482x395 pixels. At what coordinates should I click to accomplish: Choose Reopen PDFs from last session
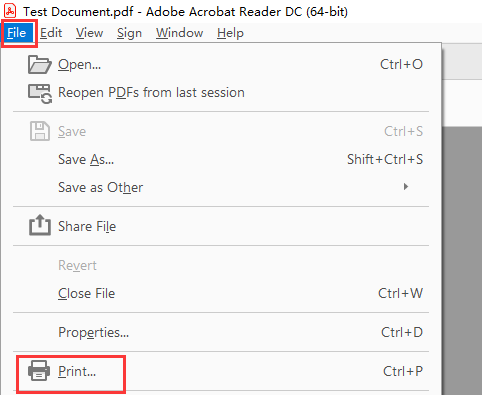221,92
